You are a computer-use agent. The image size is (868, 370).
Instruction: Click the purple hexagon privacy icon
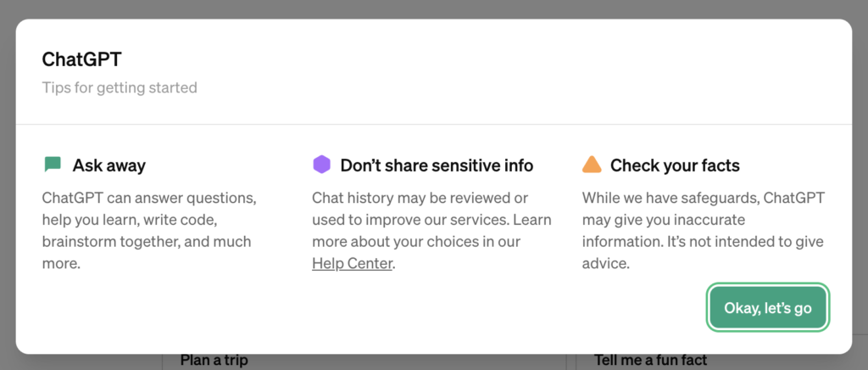[x=321, y=165]
